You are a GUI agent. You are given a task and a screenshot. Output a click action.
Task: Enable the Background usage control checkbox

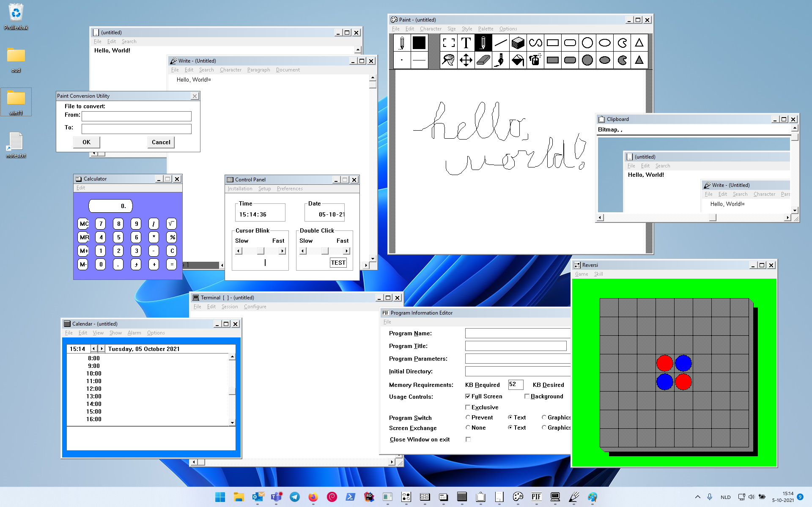tap(527, 396)
